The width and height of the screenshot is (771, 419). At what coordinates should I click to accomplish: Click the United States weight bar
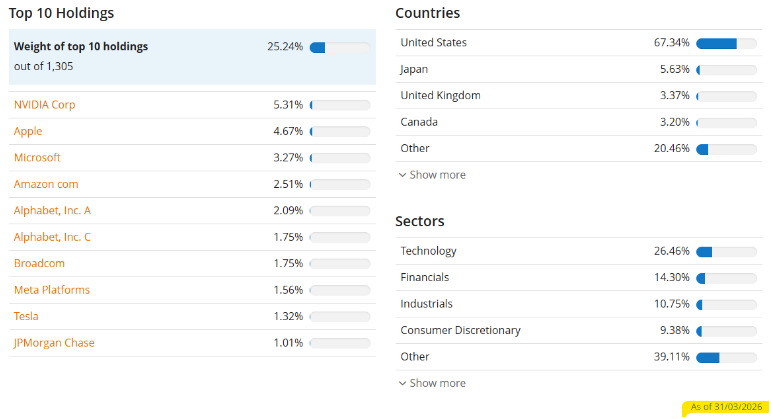726,43
